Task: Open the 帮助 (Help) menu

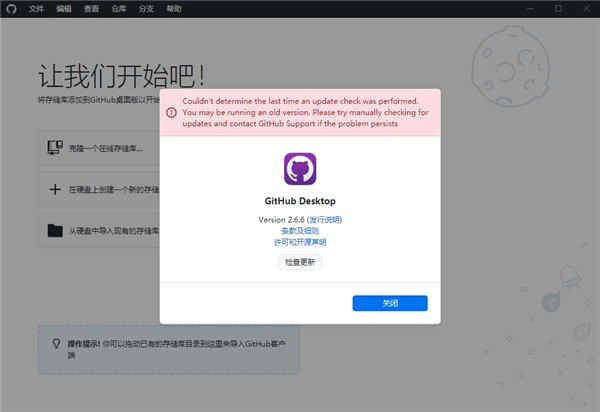Action: click(174, 9)
